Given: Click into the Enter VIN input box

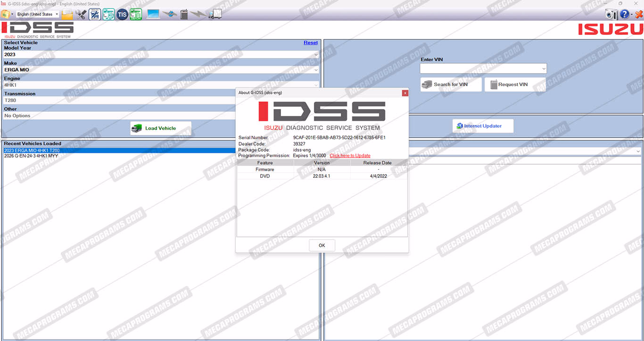Looking at the screenshot, I should 480,69.
